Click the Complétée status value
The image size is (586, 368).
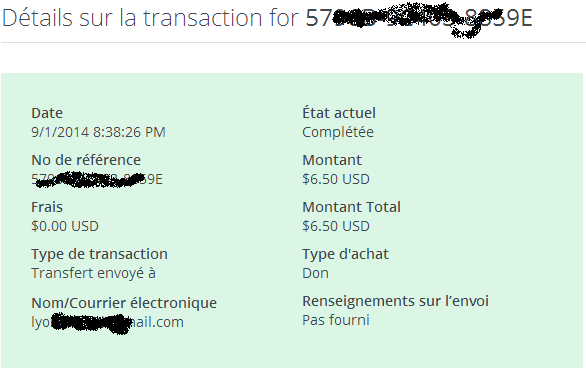[337, 132]
